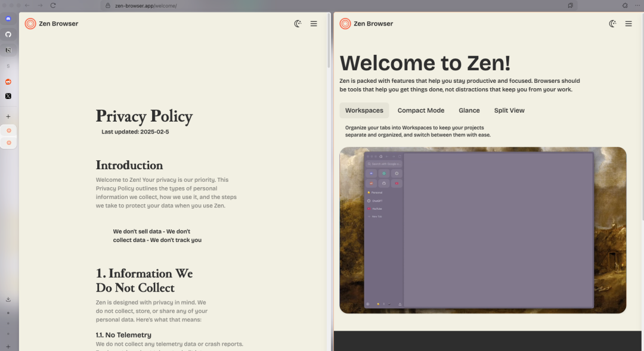Open hamburger menu in the Welcome pane
Viewport: 644px width, 351px height.
pos(628,24)
